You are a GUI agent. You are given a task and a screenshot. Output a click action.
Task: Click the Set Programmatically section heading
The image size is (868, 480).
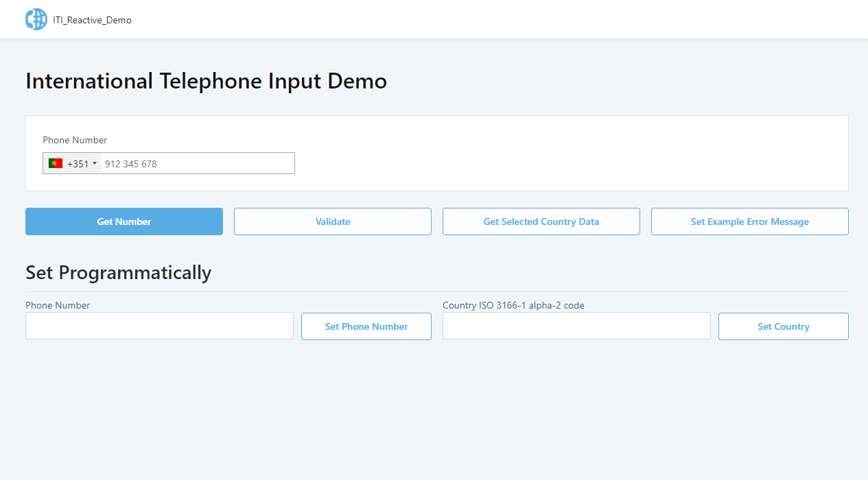(118, 273)
